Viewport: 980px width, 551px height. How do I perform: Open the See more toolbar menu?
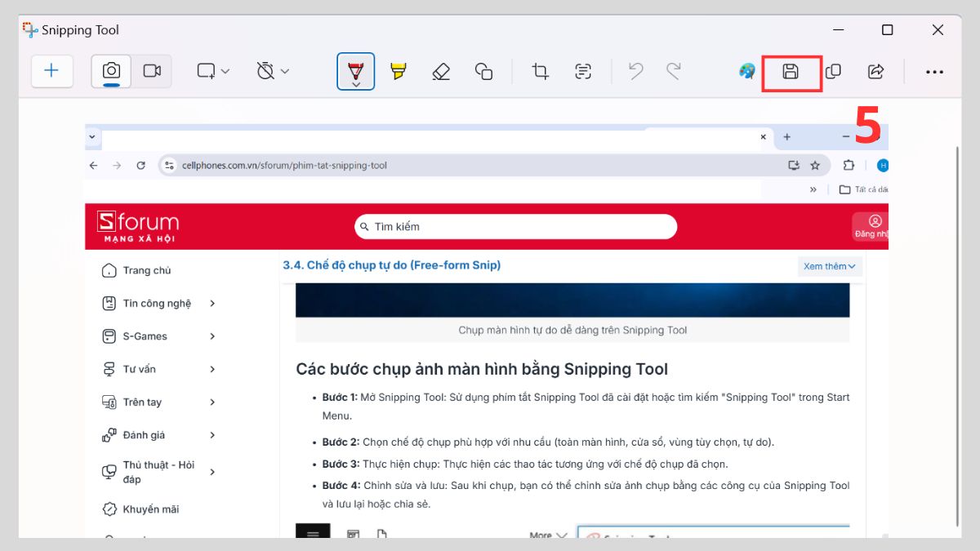[x=934, y=71]
